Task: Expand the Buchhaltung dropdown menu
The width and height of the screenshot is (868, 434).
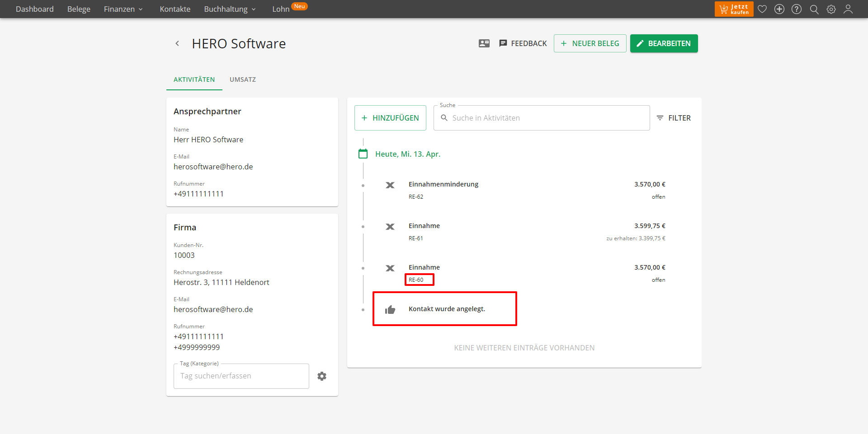Action: (230, 9)
